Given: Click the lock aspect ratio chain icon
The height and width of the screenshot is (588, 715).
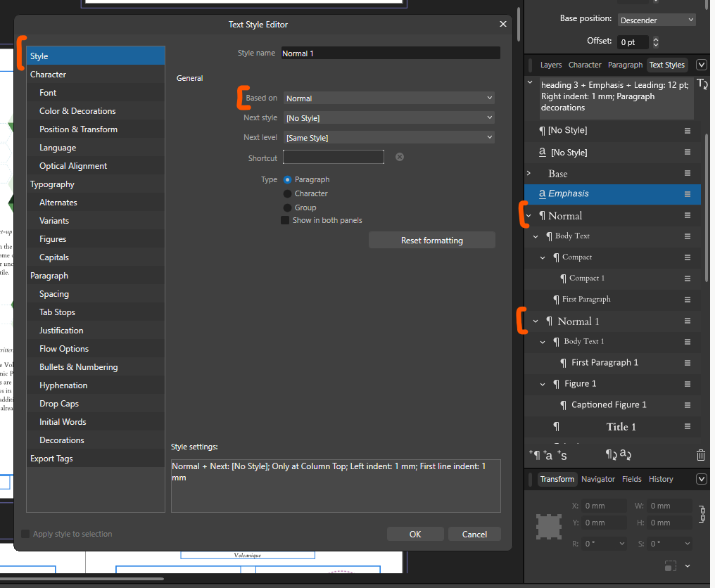Looking at the screenshot, I should pos(700,514).
